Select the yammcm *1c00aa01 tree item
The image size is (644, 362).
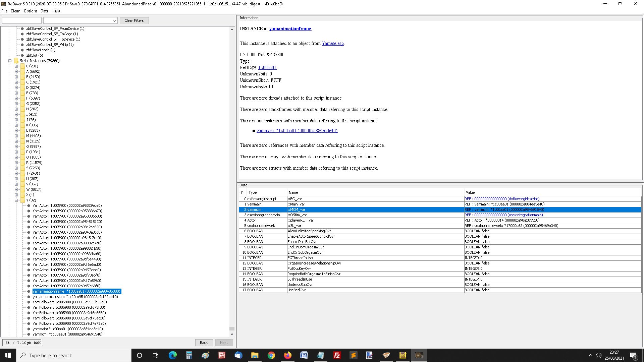(67, 334)
